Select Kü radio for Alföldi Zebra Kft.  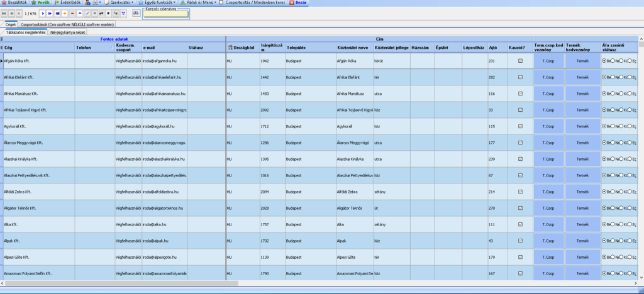[x=621, y=192]
